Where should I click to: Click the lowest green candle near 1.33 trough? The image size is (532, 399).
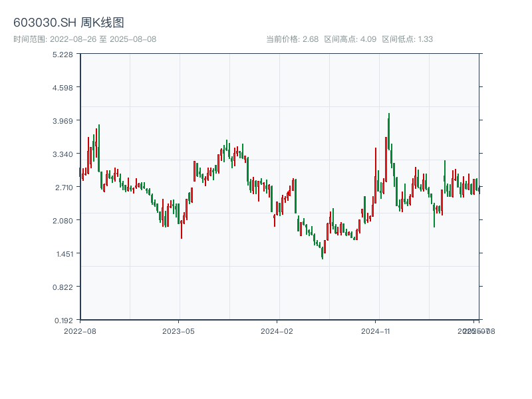pos(323,253)
